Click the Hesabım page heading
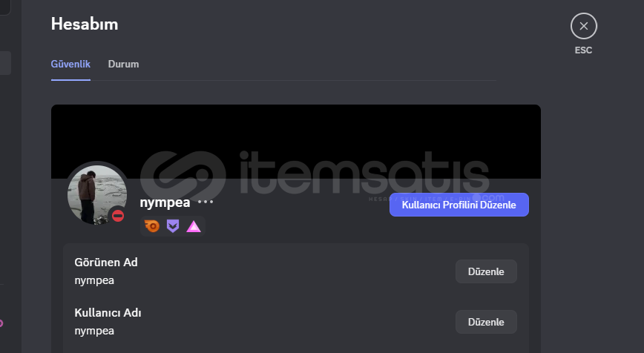Image resolution: width=644 pixels, height=353 pixels. (85, 24)
